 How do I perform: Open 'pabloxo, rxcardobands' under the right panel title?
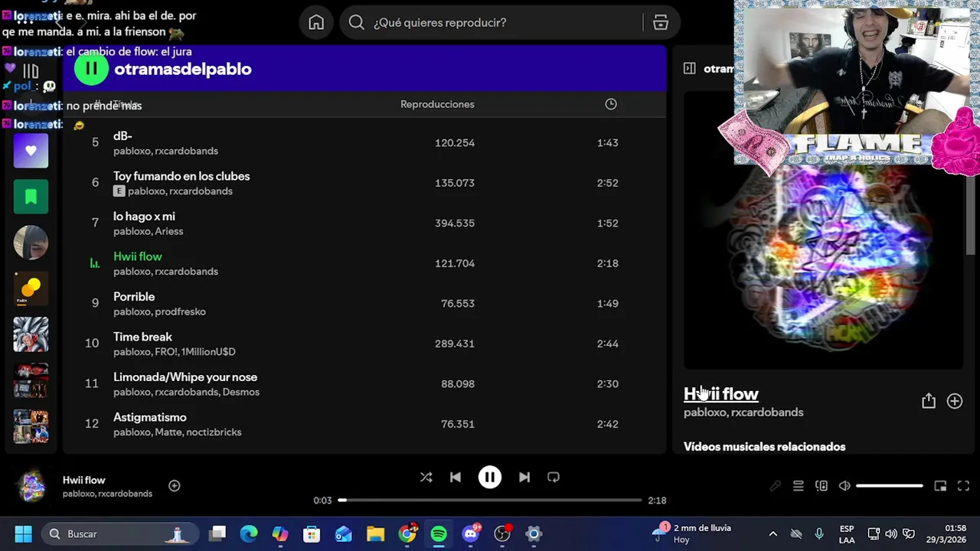pyautogui.click(x=743, y=412)
